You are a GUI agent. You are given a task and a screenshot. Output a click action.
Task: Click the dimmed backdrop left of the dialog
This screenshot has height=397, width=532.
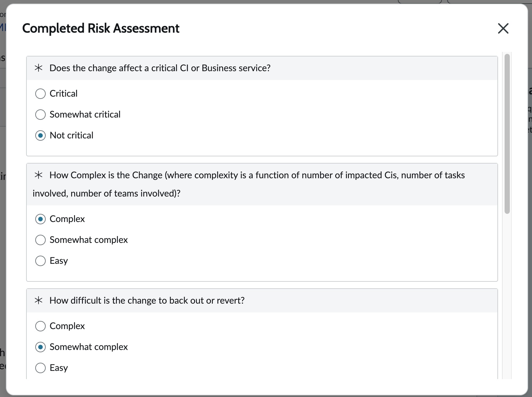click(x=3, y=229)
